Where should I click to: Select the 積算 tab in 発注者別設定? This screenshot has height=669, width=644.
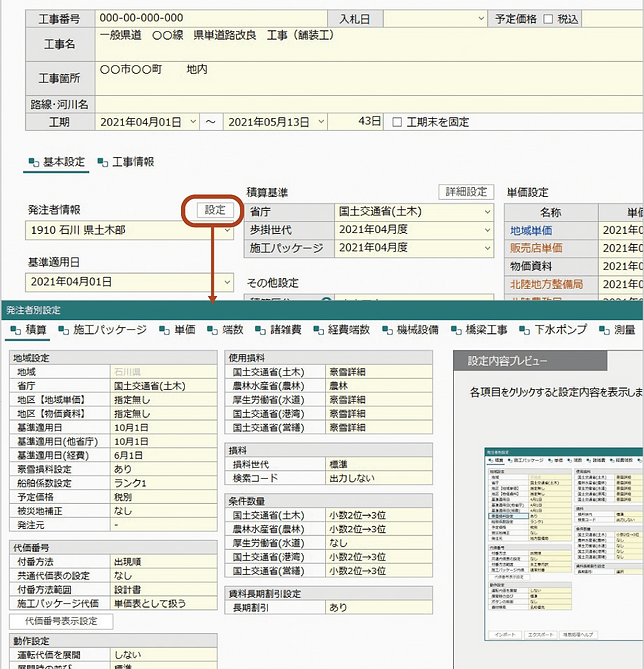click(28, 330)
